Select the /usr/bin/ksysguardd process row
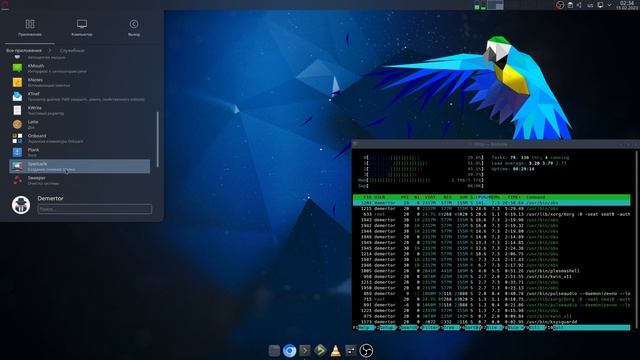Screen dimensions: 640x360 coord(491,322)
